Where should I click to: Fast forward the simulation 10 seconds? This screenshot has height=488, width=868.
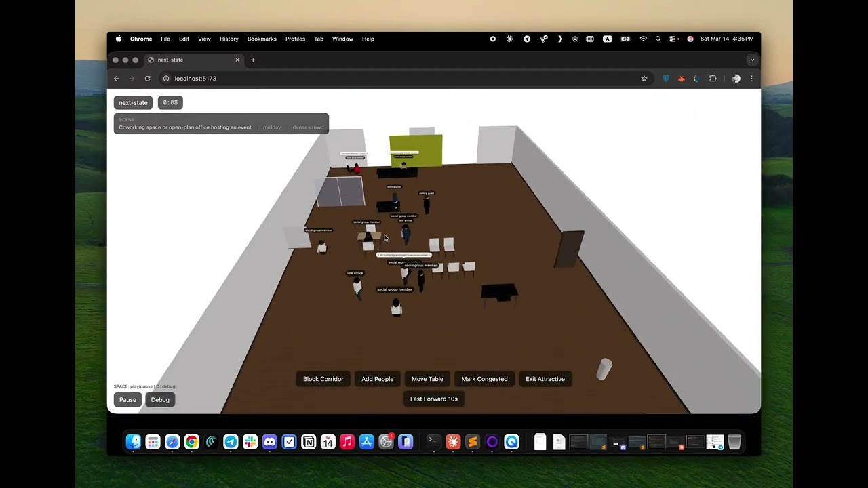434,399
